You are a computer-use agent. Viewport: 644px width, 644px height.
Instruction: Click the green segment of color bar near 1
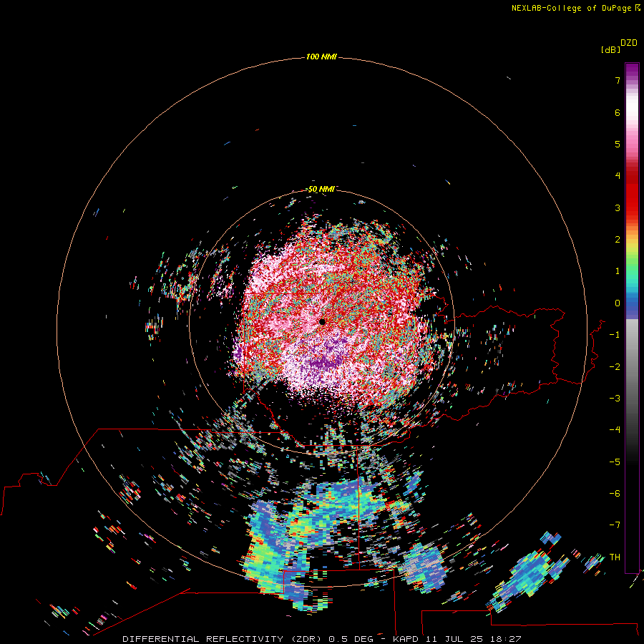click(632, 267)
